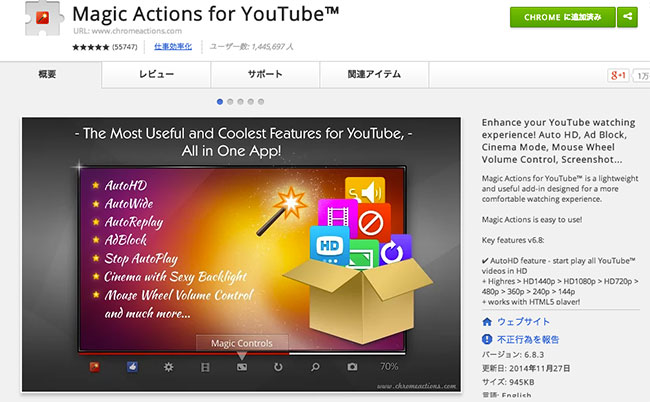The image size is (650, 402).
Task: Click the 'Stop AutoPlay' feature line in artwork
Action: (141, 259)
